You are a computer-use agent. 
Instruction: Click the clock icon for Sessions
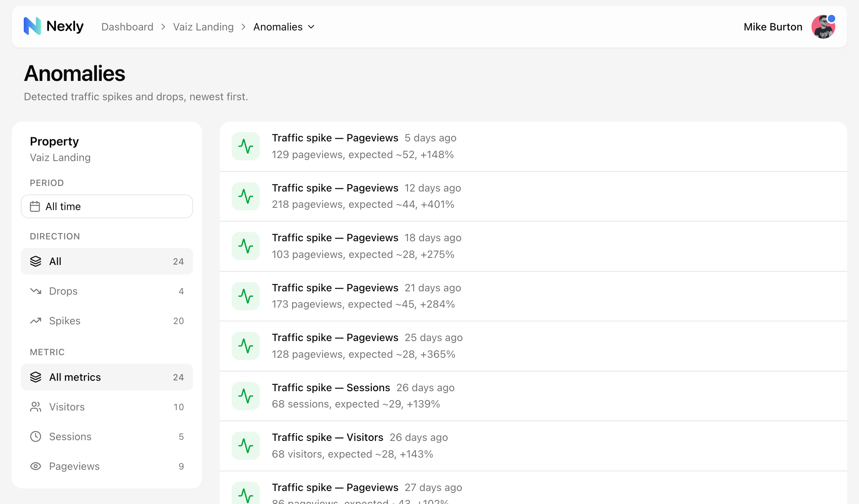pyautogui.click(x=36, y=436)
